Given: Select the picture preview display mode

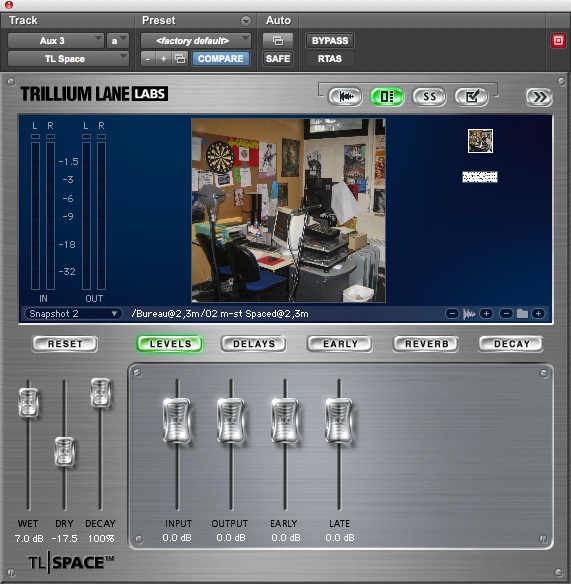Looking at the screenshot, I should click(x=387, y=97).
